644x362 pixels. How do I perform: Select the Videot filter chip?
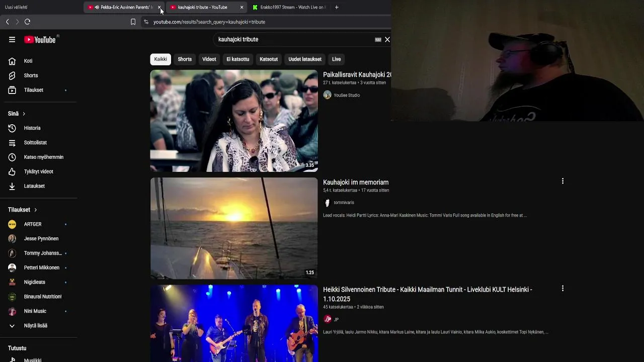[x=209, y=59]
